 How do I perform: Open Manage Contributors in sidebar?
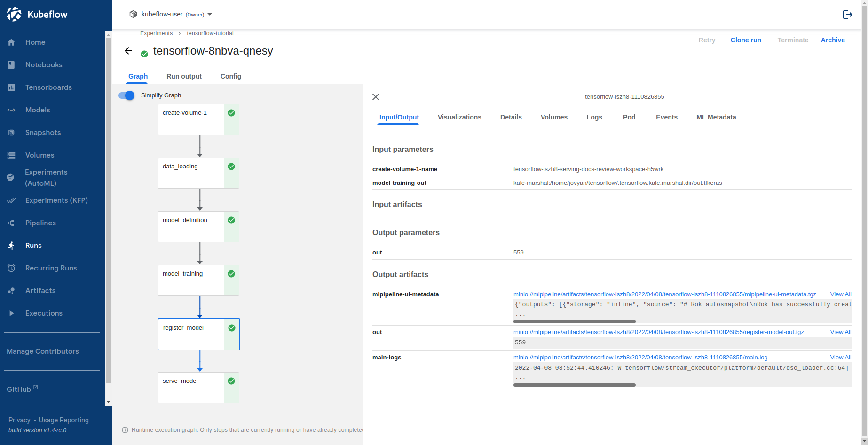pos(43,351)
